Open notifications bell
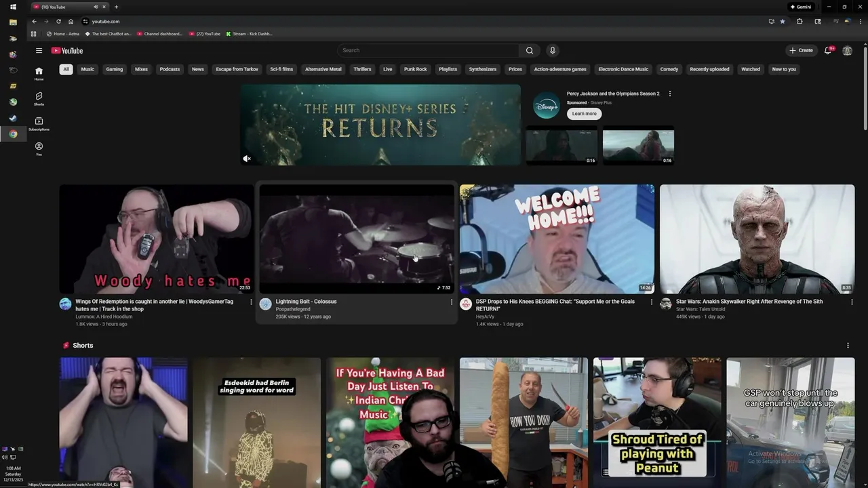 coord(827,50)
